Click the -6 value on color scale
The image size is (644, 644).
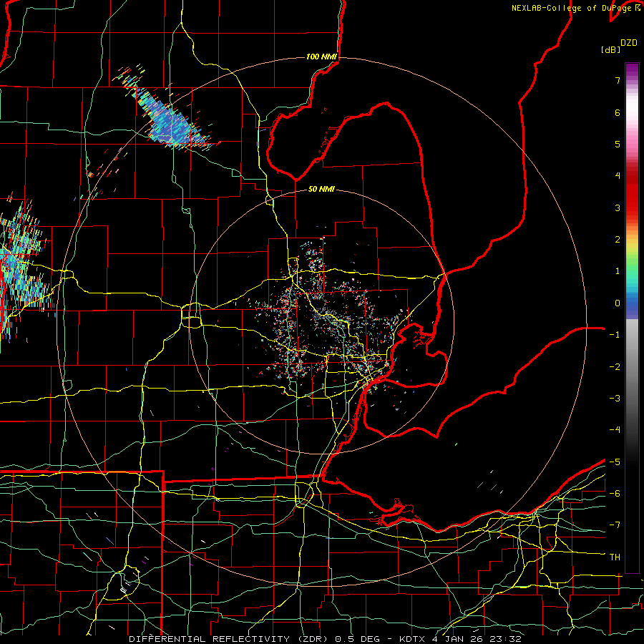pos(615,494)
